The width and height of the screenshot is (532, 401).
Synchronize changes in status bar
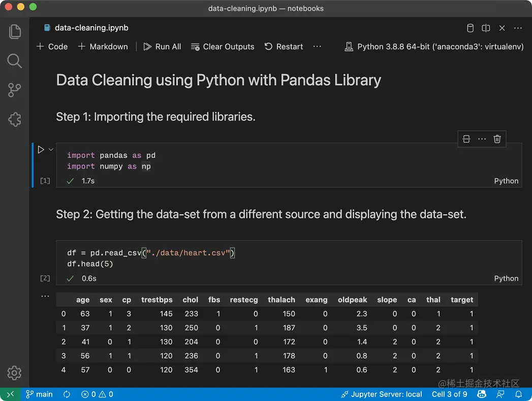[67, 394]
